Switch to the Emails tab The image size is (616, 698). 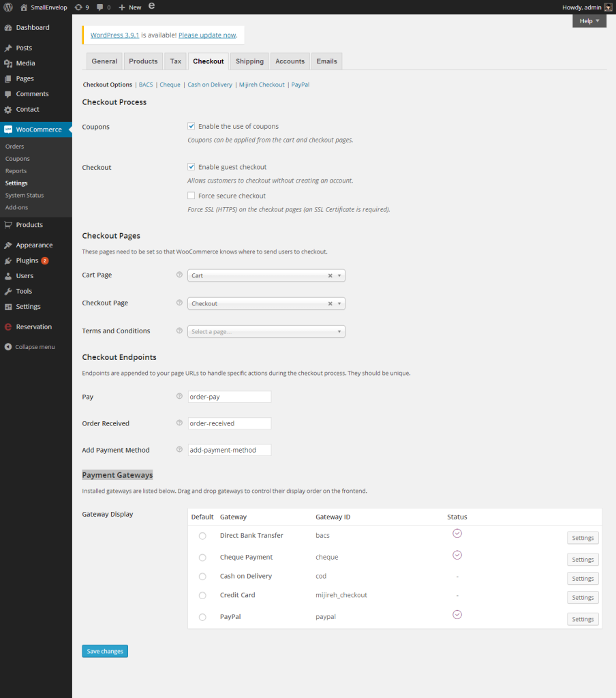(x=326, y=61)
